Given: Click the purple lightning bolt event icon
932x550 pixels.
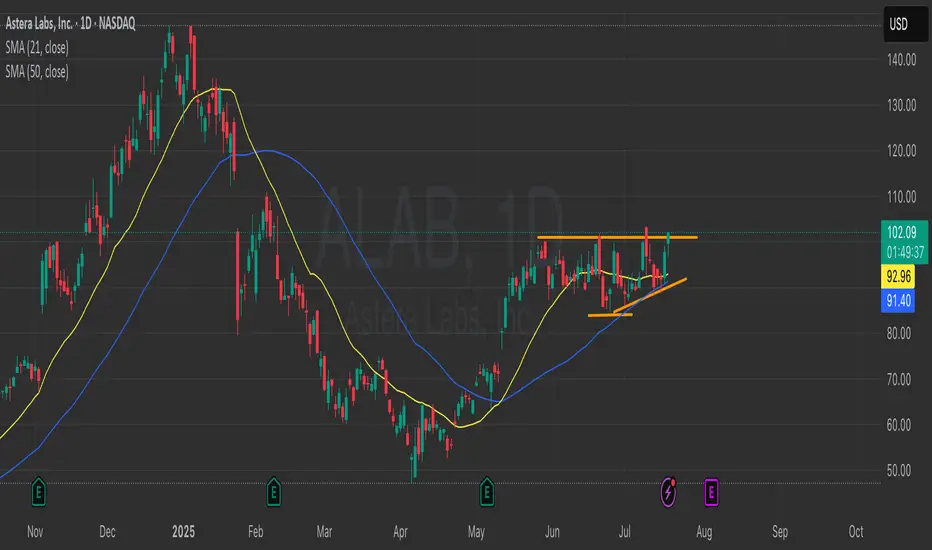Looking at the screenshot, I should pyautogui.click(x=668, y=492).
